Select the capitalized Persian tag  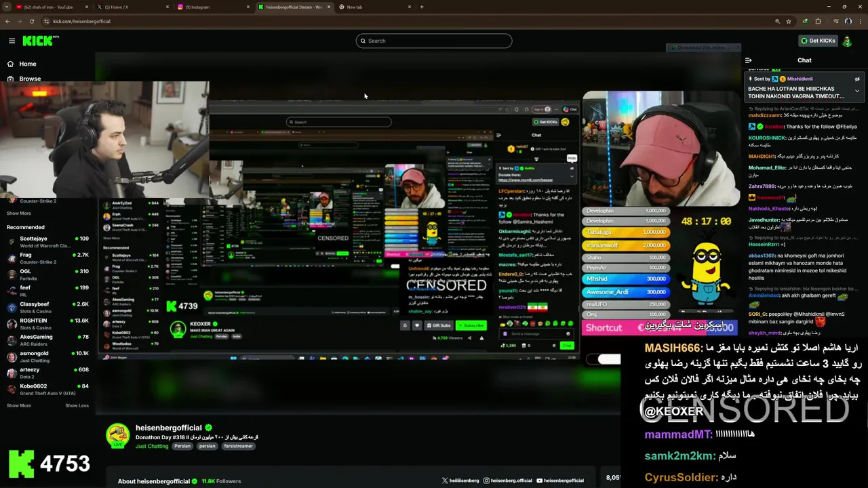(182, 446)
